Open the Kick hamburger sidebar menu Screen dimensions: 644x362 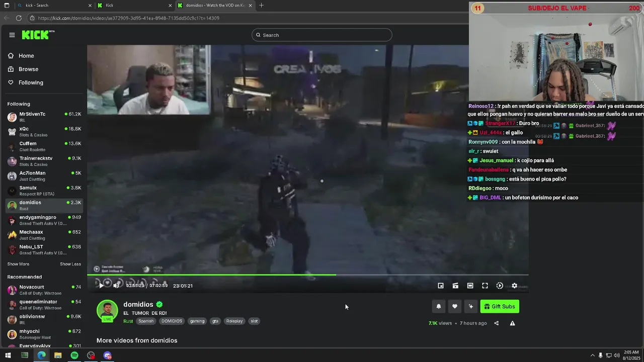12,35
